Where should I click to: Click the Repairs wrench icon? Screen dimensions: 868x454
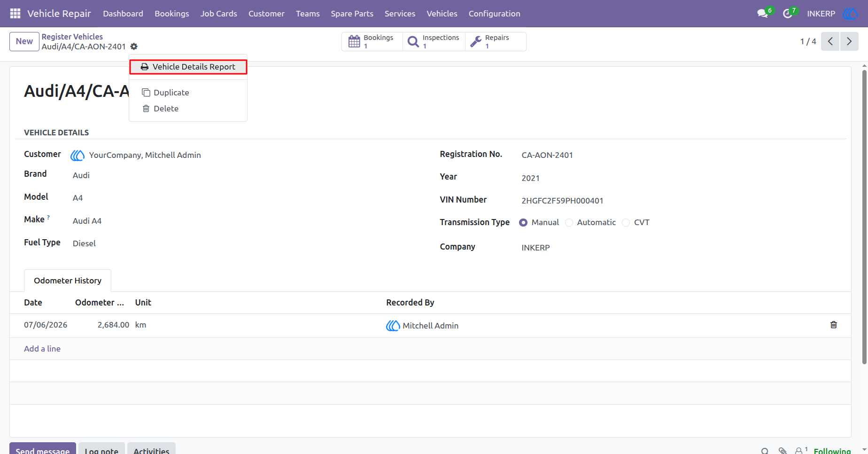pos(476,41)
